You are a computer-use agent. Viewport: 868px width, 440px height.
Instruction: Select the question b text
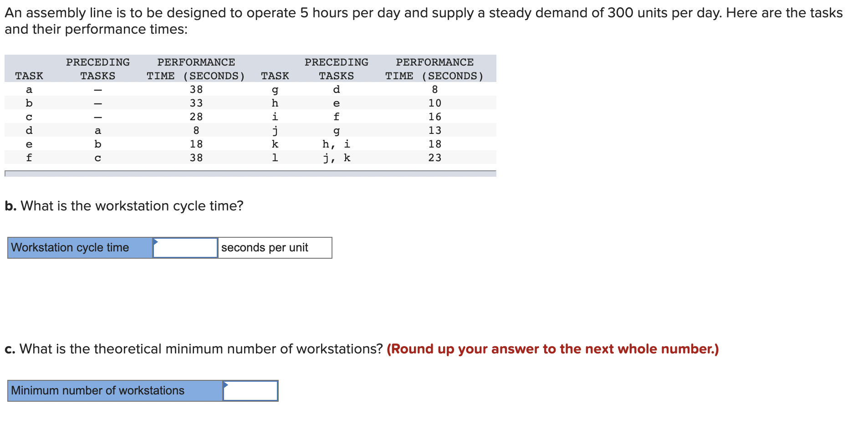pos(124,206)
